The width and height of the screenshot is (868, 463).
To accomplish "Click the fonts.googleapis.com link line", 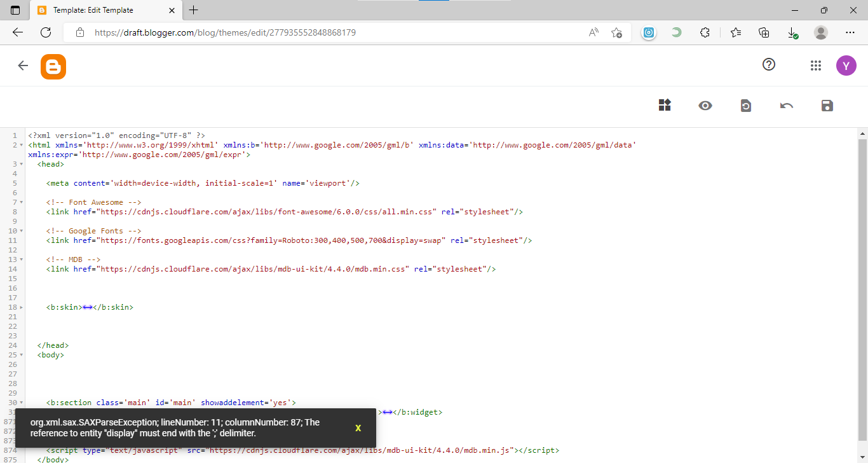I will click(289, 240).
